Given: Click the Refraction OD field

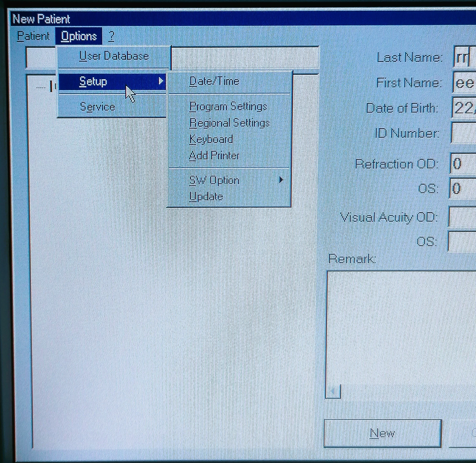Looking at the screenshot, I should pyautogui.click(x=463, y=163).
